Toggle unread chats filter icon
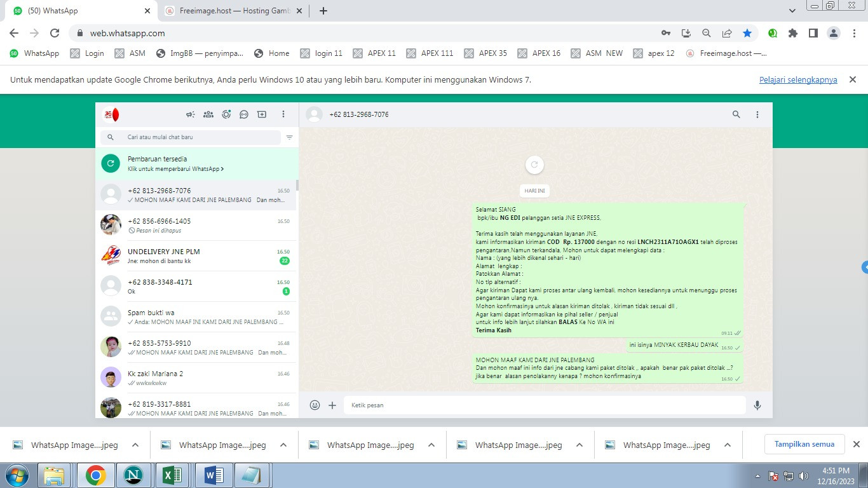 pos(290,137)
